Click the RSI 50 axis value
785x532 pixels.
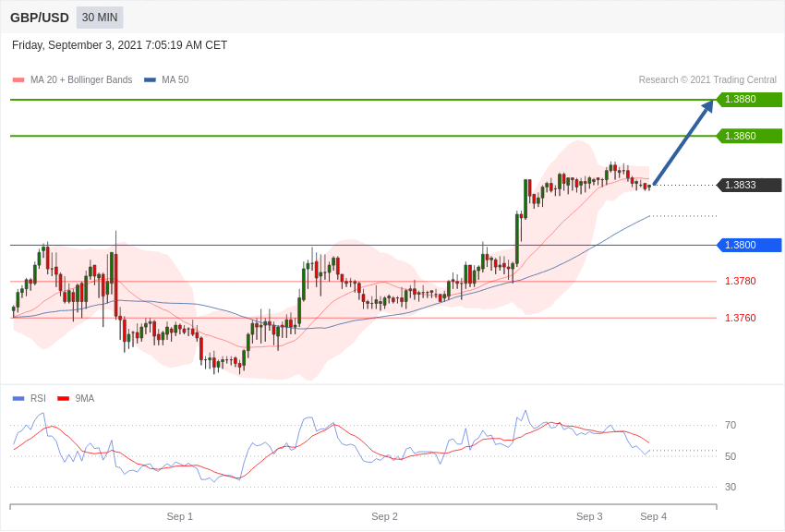point(731,456)
